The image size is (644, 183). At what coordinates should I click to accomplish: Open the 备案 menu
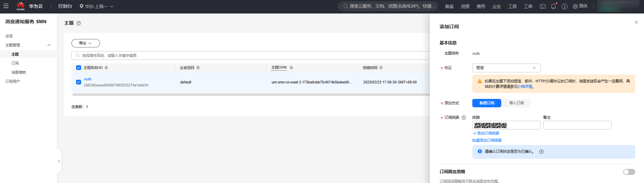[449, 6]
